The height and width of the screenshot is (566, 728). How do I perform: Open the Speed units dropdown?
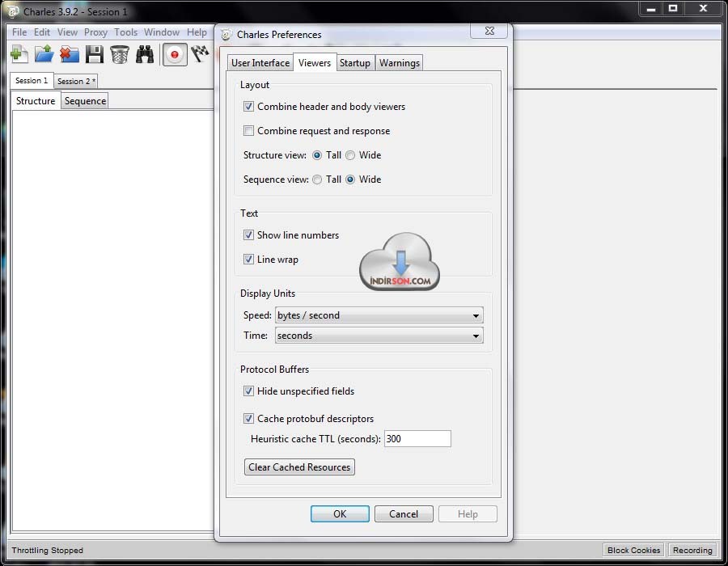point(379,315)
